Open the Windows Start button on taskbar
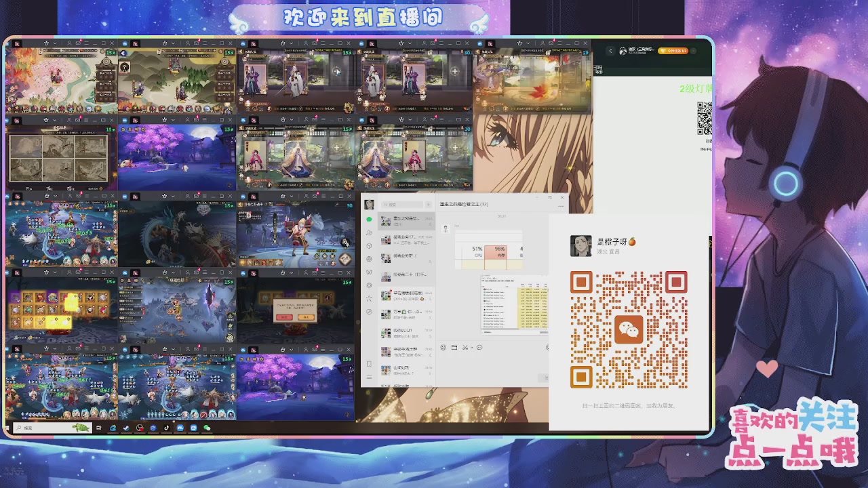 (x=7, y=428)
